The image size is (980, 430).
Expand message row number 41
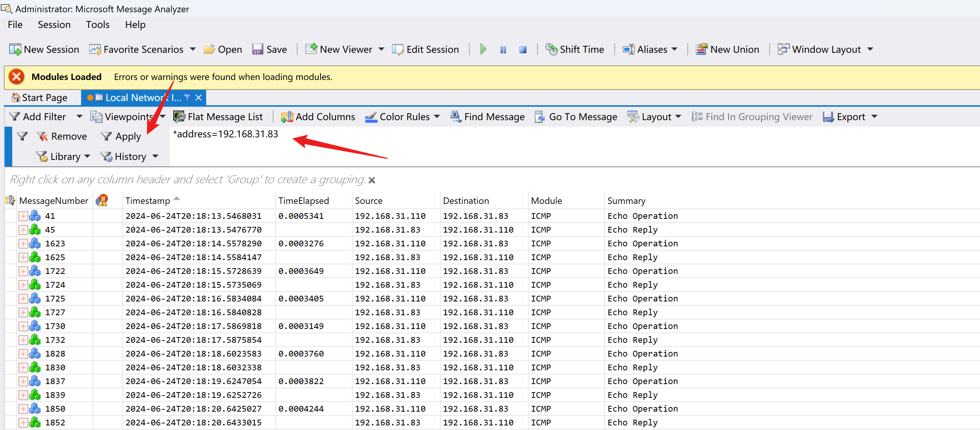coord(23,216)
